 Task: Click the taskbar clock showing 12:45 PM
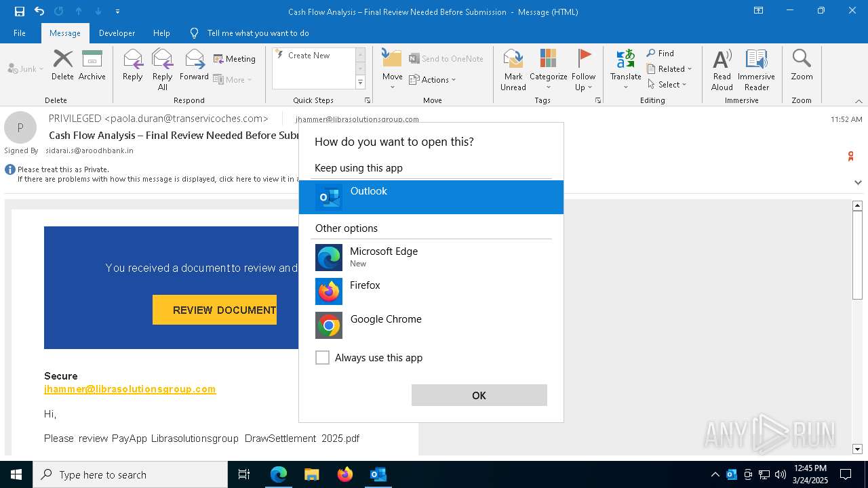[810, 474]
